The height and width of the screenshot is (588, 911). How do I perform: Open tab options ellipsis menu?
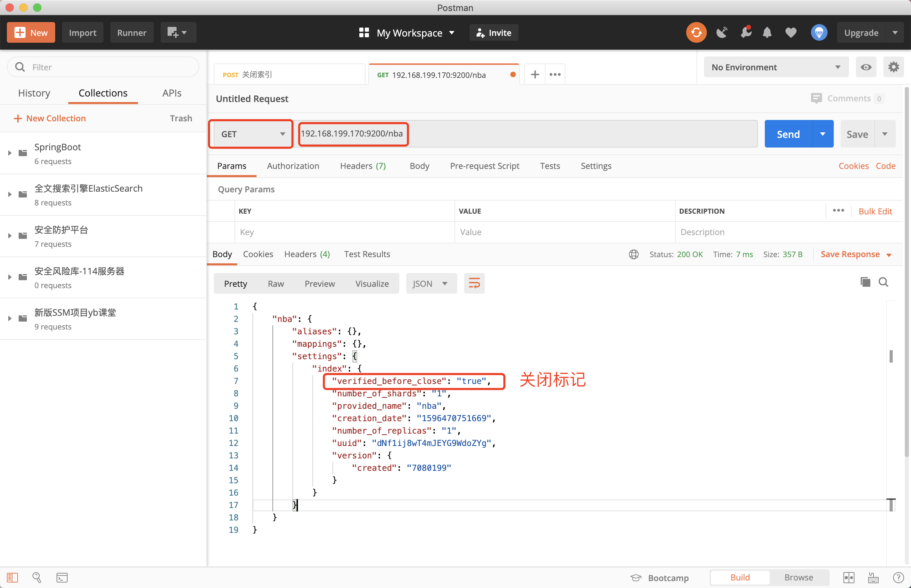[555, 74]
